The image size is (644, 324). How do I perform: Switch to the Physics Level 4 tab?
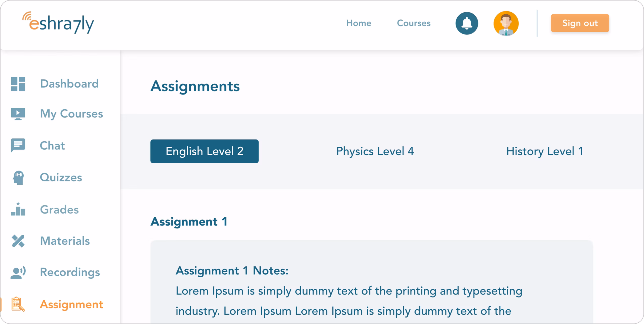(375, 151)
